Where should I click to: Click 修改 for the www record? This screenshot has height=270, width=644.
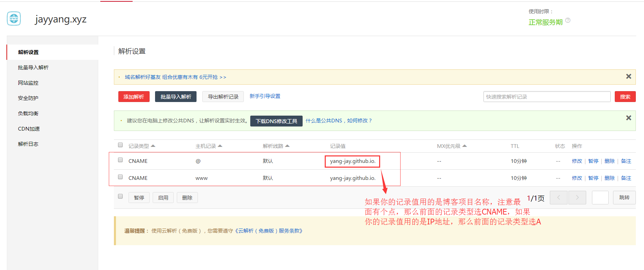pos(577,178)
